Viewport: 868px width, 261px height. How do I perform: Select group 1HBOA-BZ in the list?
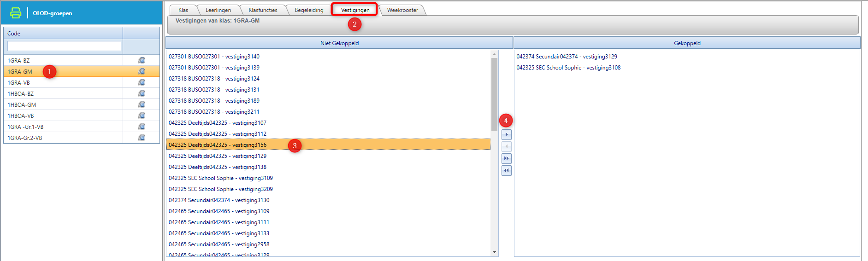pos(21,94)
